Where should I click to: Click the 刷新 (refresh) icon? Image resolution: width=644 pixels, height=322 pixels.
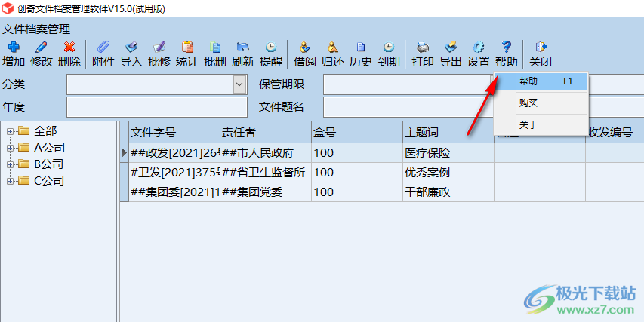(243, 48)
